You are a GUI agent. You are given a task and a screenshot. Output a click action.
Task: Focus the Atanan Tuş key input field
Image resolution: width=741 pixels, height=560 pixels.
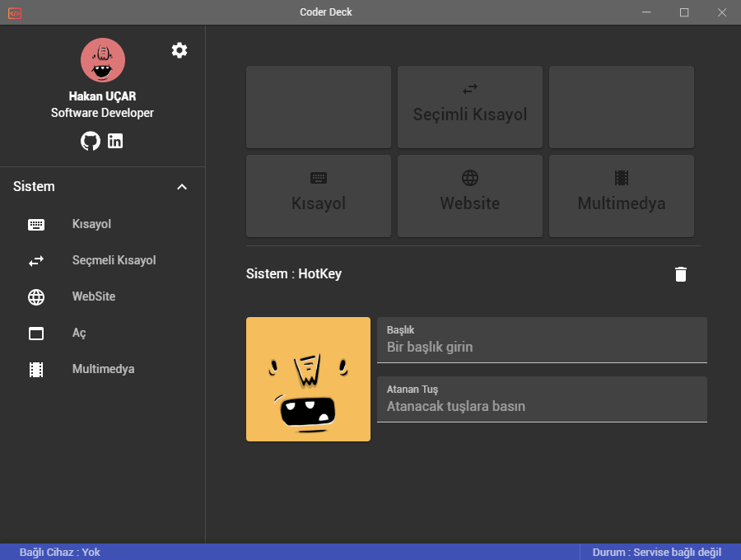click(x=542, y=399)
